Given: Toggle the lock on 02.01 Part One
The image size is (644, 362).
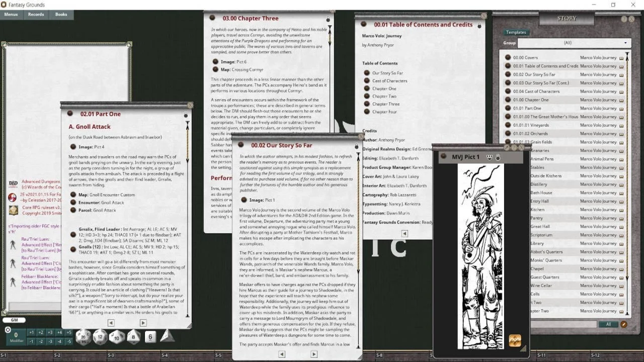Looking at the screenshot, I should pos(186,115).
